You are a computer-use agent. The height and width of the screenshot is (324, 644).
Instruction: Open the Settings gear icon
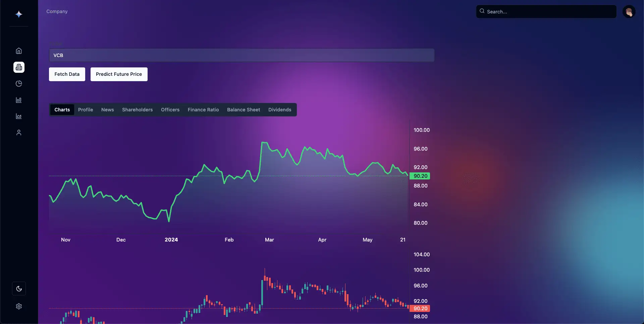tap(19, 306)
